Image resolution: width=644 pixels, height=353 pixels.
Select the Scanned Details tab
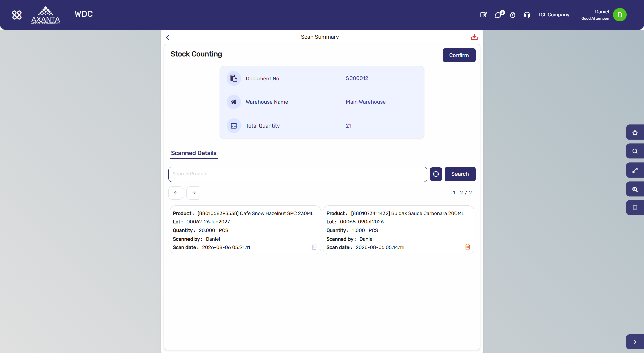click(x=194, y=153)
